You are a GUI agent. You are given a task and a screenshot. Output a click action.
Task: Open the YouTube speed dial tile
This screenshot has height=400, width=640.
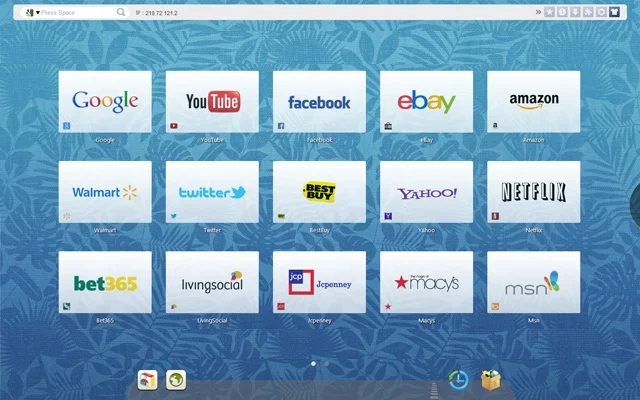click(212, 102)
